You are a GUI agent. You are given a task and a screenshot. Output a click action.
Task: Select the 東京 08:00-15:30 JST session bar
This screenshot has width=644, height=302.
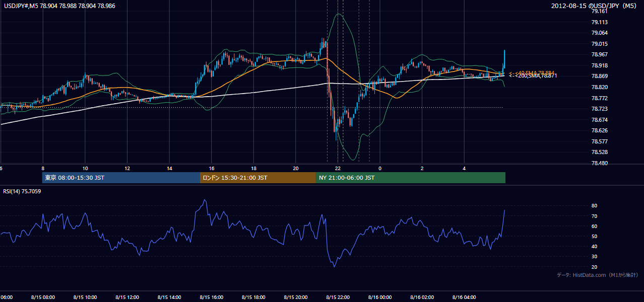(x=121, y=178)
